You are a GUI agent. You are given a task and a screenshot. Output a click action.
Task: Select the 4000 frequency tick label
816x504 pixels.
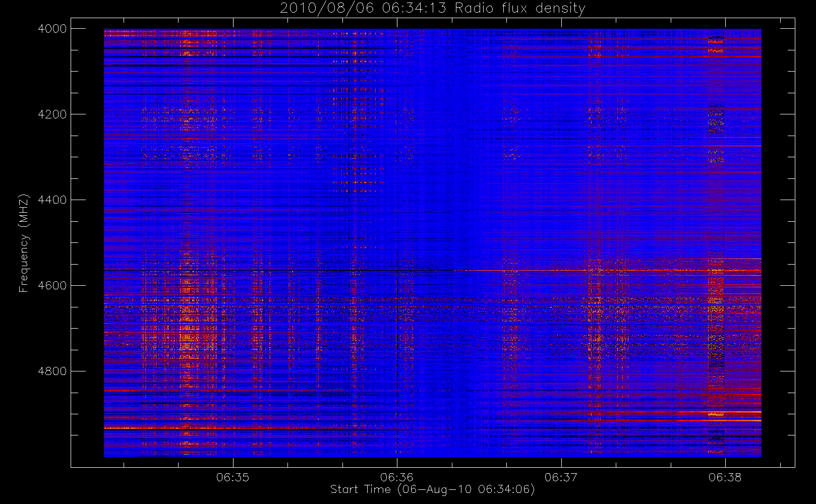click(52, 29)
